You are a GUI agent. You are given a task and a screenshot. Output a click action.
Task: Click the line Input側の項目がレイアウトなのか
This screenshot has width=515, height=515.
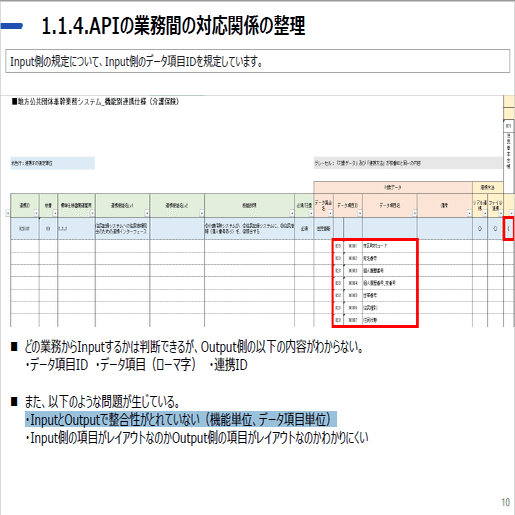click(197, 438)
